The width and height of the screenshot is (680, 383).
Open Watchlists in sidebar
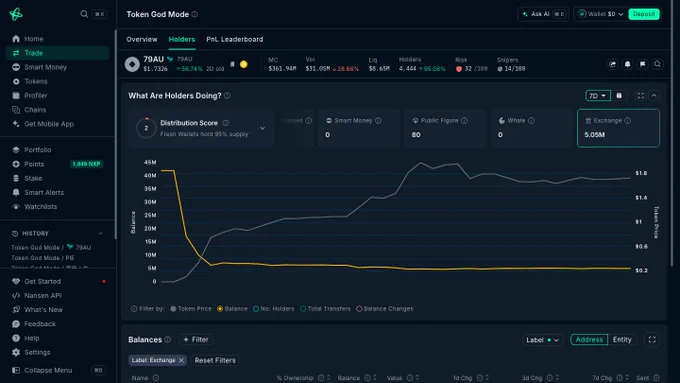coord(40,207)
